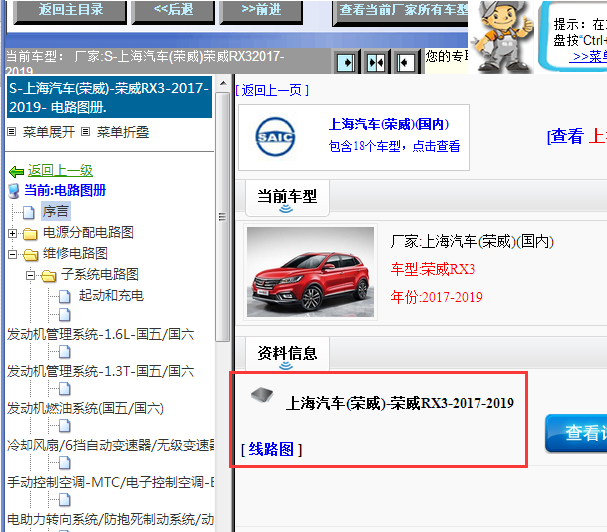Click the 子系统电路图 folder icon
Image resolution: width=607 pixels, height=532 pixels.
click(48, 276)
